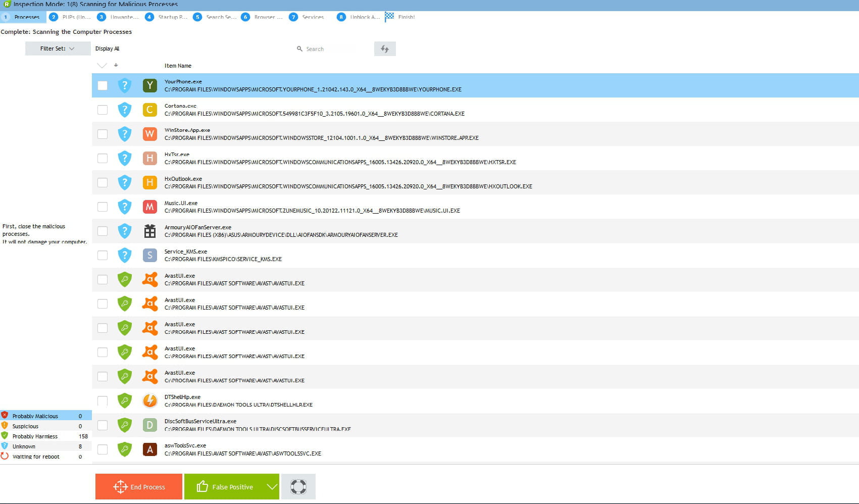859x504 pixels.
Task: Click the False Positive button
Action: (x=225, y=487)
